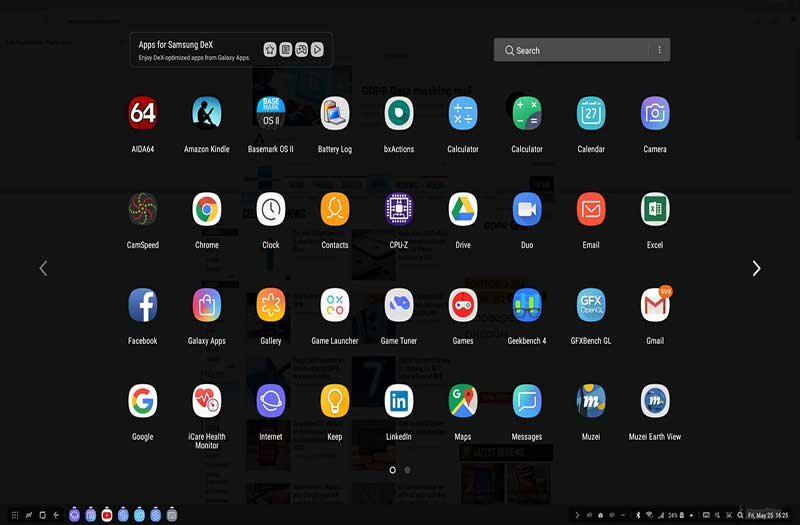This screenshot has height=525, width=800.
Task: Open the Clock app
Action: [270, 209]
